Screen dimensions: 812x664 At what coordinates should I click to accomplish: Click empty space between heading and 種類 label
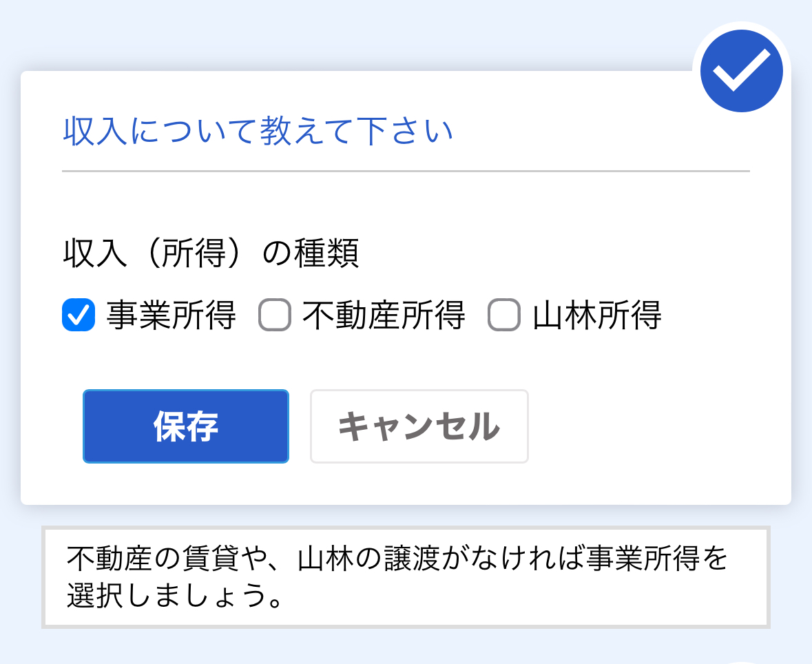[406, 204]
